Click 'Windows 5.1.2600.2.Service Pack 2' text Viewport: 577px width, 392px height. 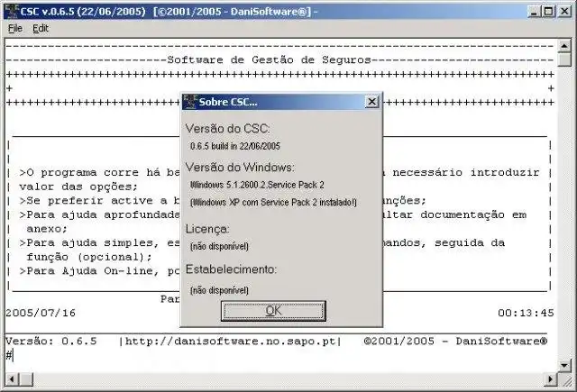click(x=257, y=185)
